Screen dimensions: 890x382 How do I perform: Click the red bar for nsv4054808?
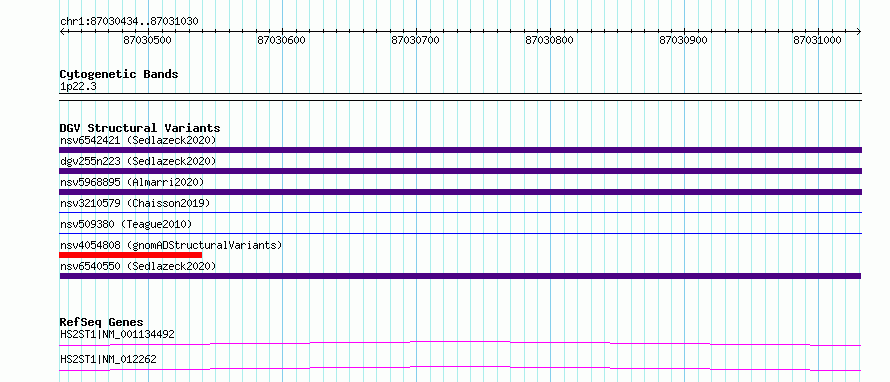click(x=131, y=255)
